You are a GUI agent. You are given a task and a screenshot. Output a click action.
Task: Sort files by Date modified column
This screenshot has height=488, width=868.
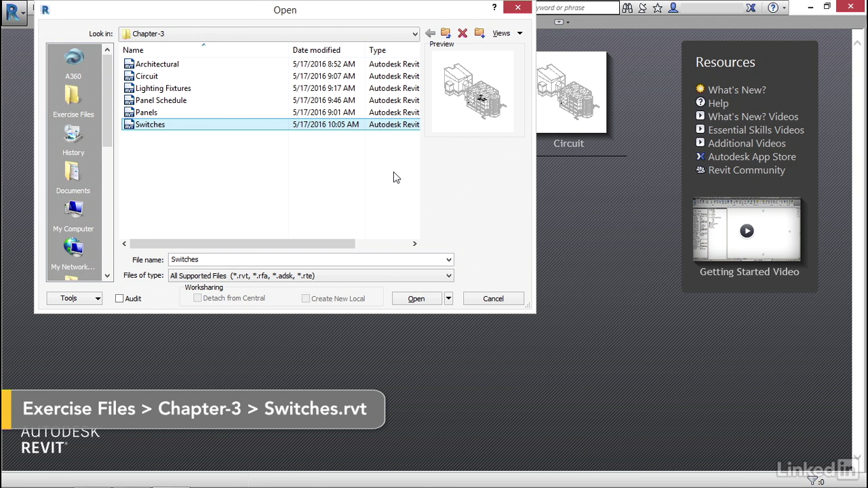click(x=328, y=50)
